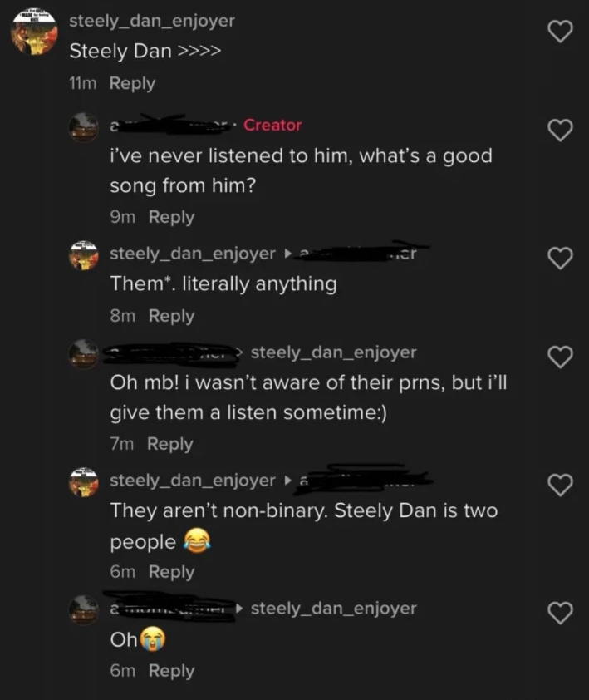Open mentioned steely_dan_enjoyer in "Oh mb!" reply
Screen dimensions: 589x700
(333, 352)
